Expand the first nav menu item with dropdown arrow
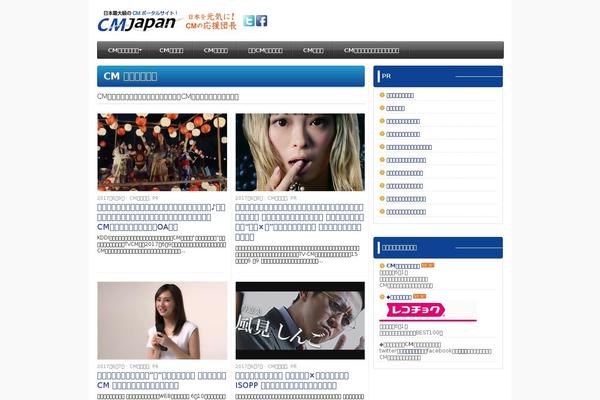 tap(125, 50)
